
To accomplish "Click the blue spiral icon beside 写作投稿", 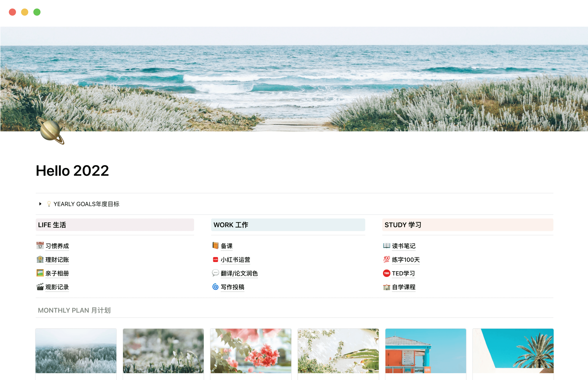I will click(x=215, y=287).
